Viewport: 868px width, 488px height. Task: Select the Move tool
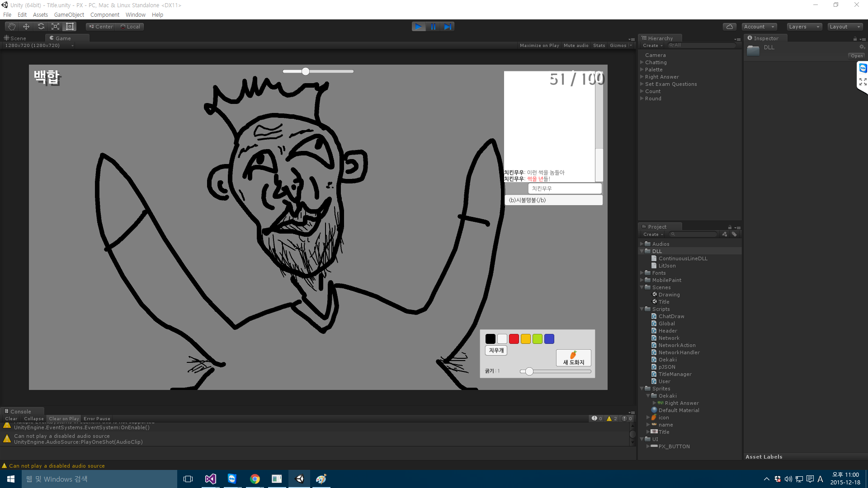tap(26, 27)
